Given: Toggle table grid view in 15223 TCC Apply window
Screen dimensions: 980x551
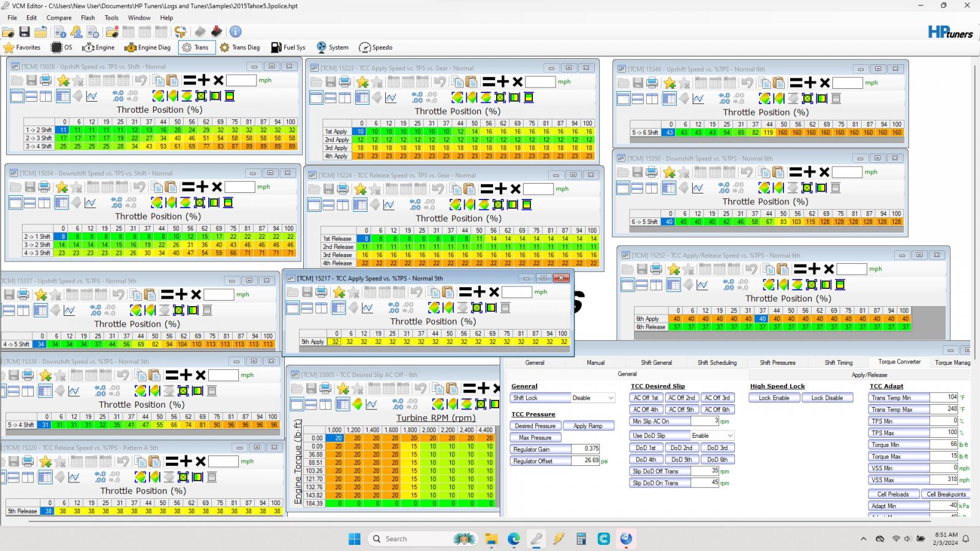Looking at the screenshot, I should click(x=362, y=97).
